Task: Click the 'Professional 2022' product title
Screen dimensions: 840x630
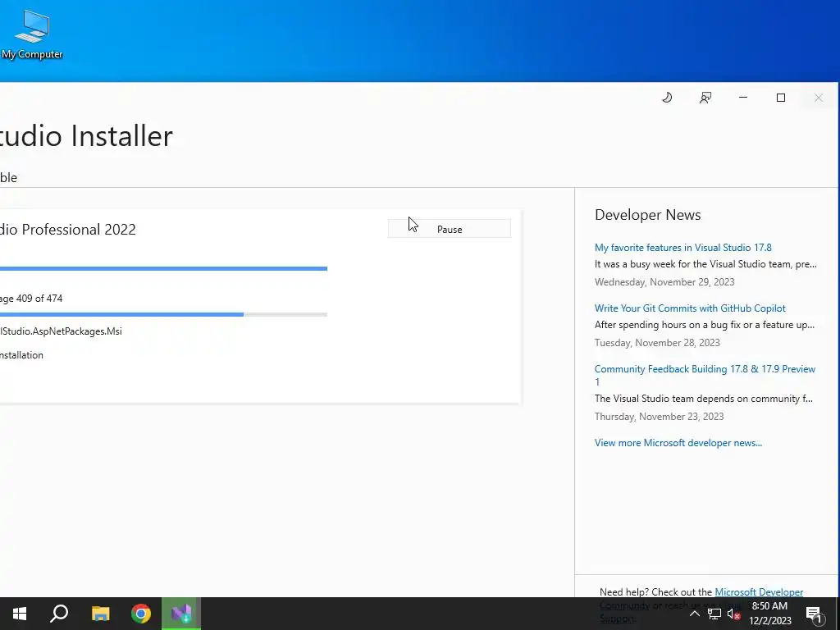Action: (x=79, y=230)
